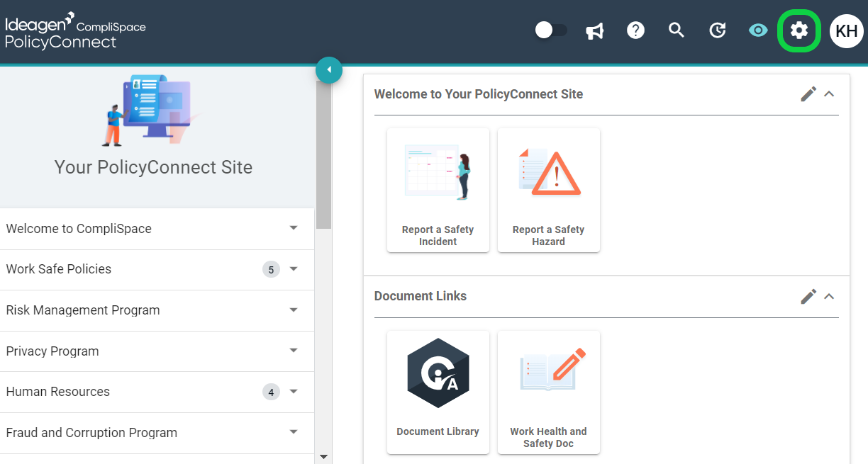Viewport: 868px width, 464px height.
Task: Open the settings gear icon
Action: 799,30
